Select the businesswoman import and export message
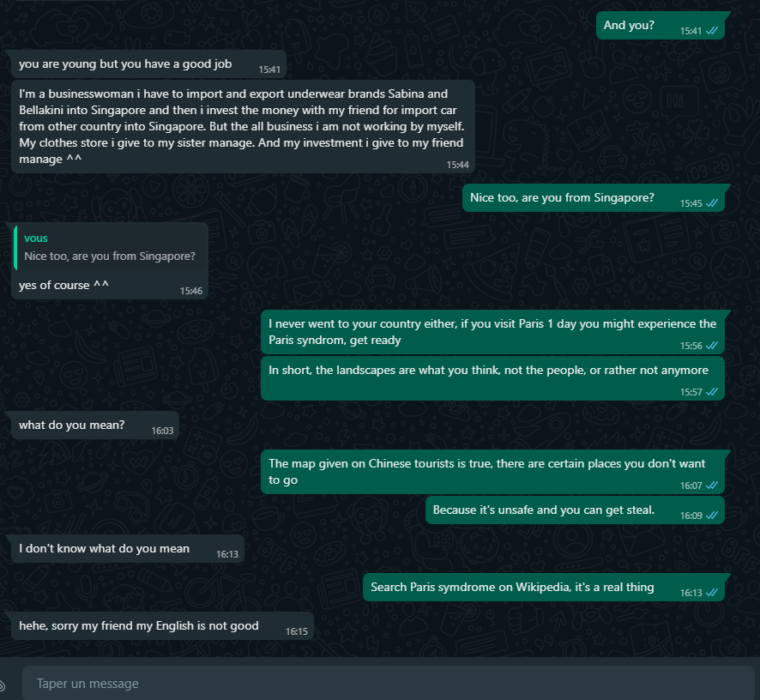Screen dimensions: 760x700 click(243, 126)
